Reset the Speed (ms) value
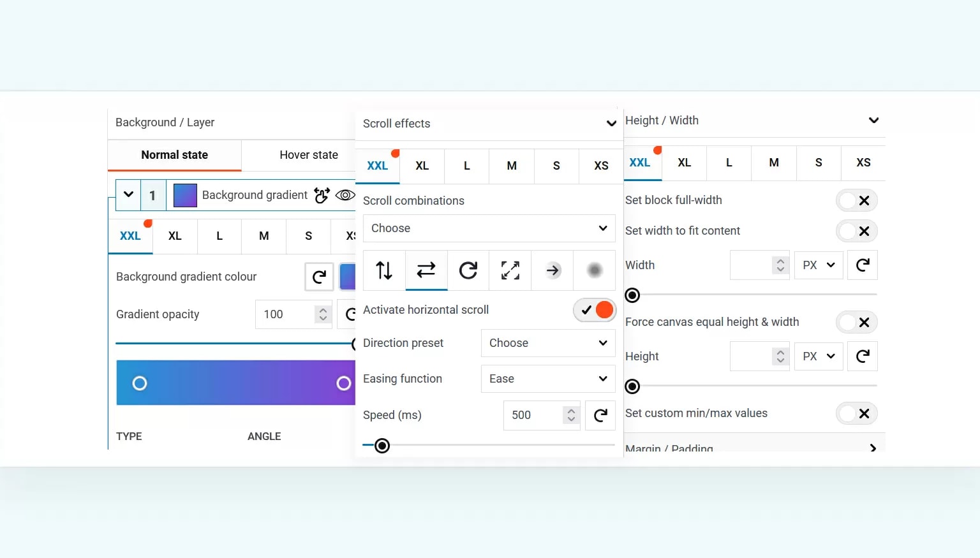 tap(600, 415)
